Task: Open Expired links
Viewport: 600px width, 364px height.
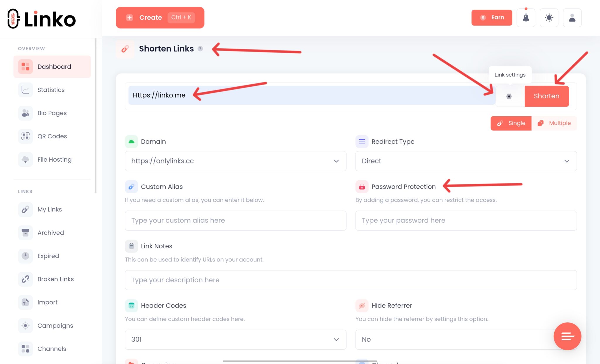Action: 52,256
